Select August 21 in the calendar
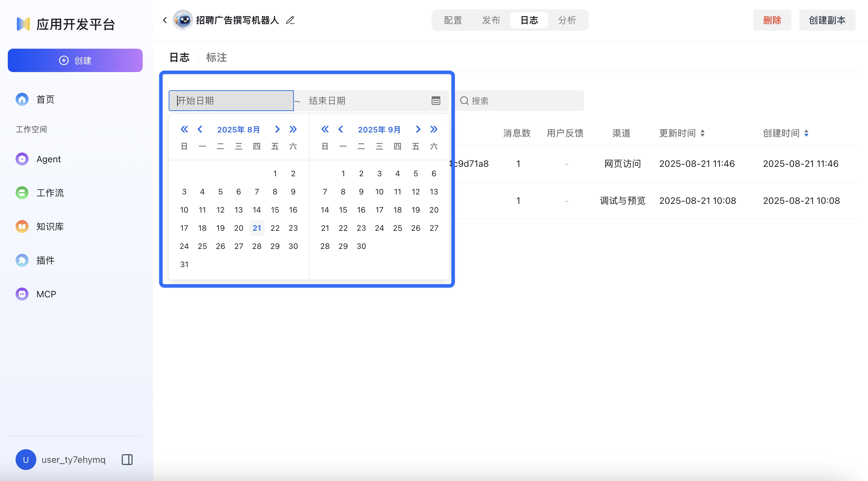This screenshot has width=868, height=481. [257, 228]
